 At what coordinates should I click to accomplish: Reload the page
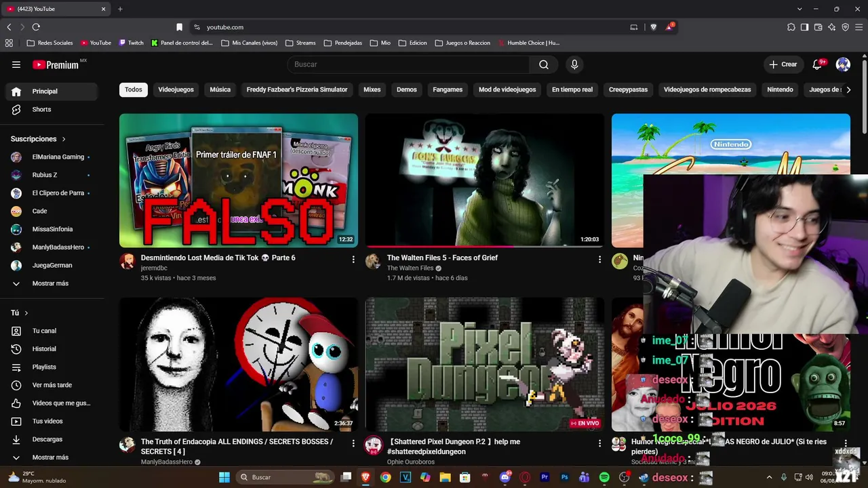click(36, 27)
